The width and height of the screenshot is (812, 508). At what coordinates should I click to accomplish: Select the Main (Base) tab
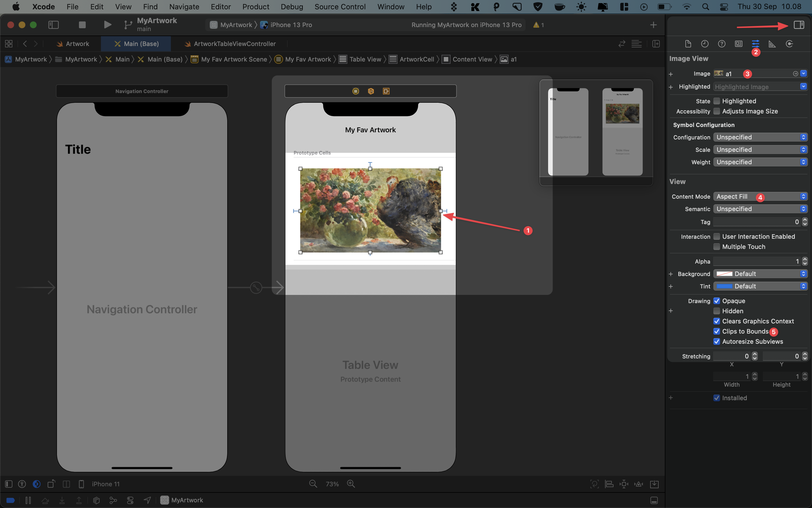tap(136, 44)
